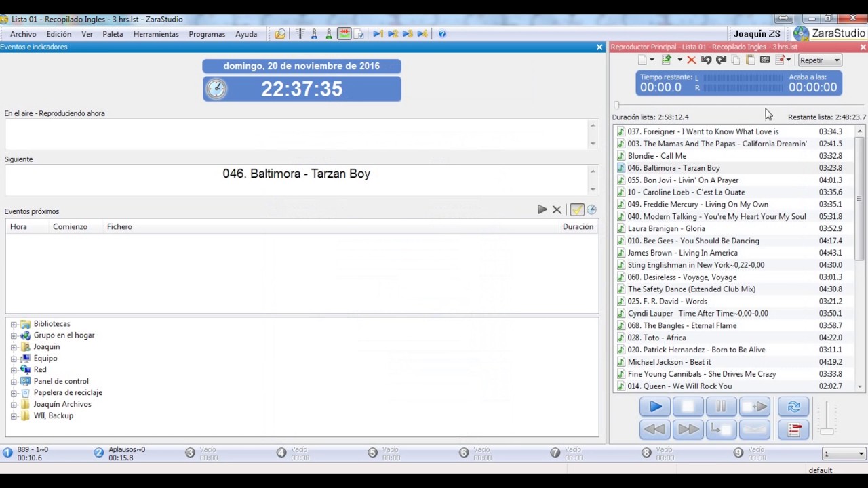The image size is (868, 488).
Task: Toggle the loop refresh arrows button
Action: (793, 407)
